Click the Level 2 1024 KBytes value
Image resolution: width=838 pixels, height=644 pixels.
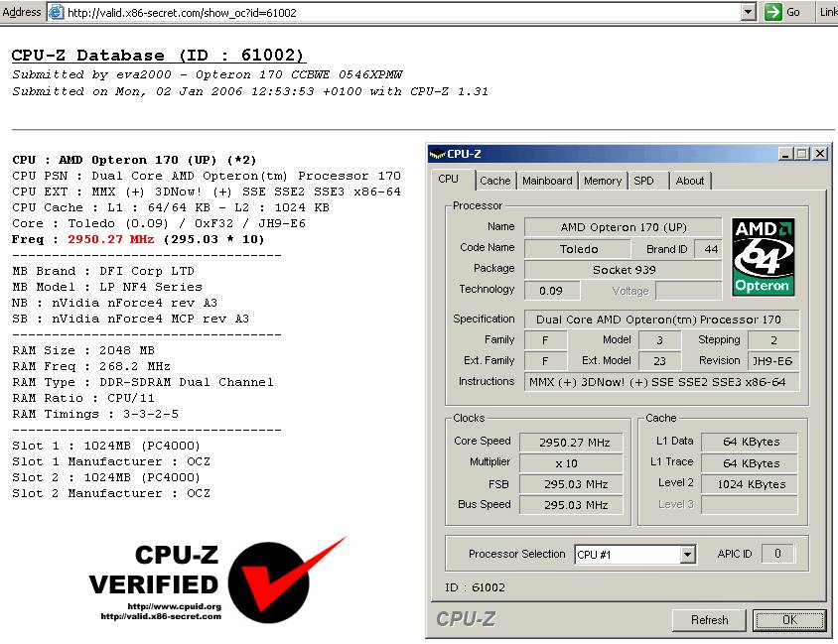click(750, 484)
